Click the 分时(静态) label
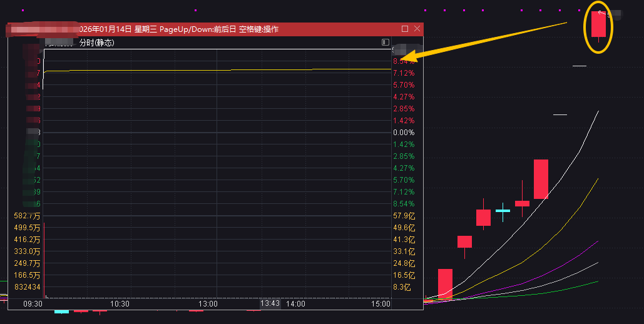 [x=96, y=43]
